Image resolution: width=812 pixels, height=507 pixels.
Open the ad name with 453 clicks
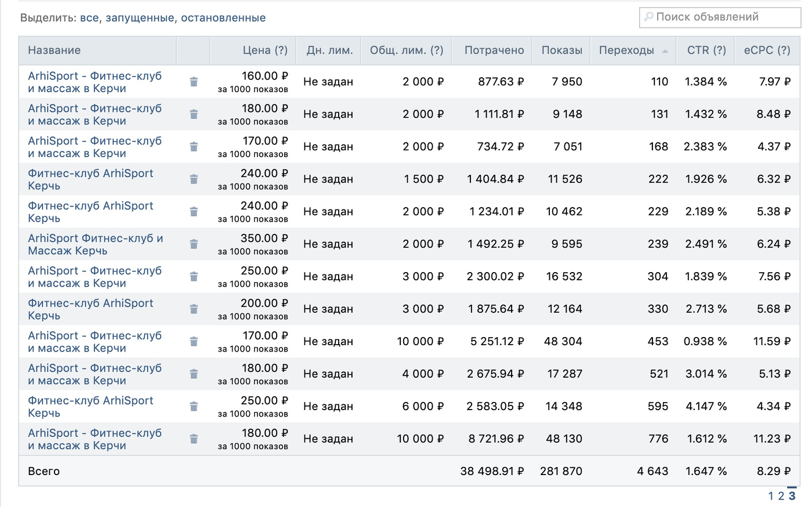[95, 342]
